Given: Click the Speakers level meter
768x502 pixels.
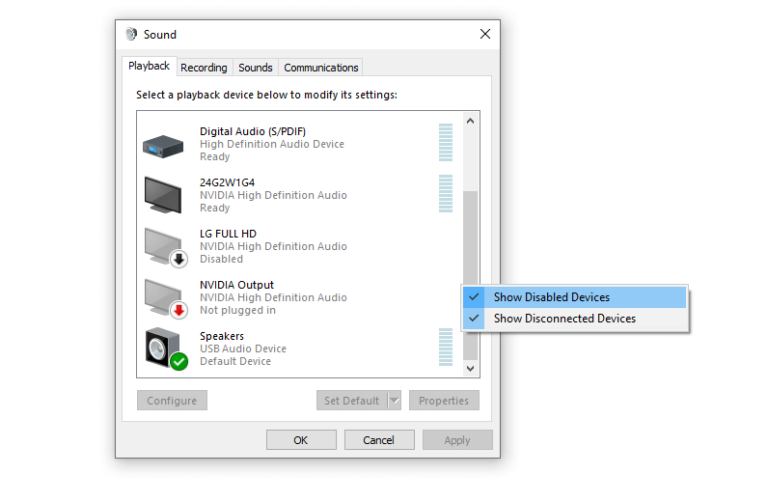Looking at the screenshot, I should coord(446,347).
